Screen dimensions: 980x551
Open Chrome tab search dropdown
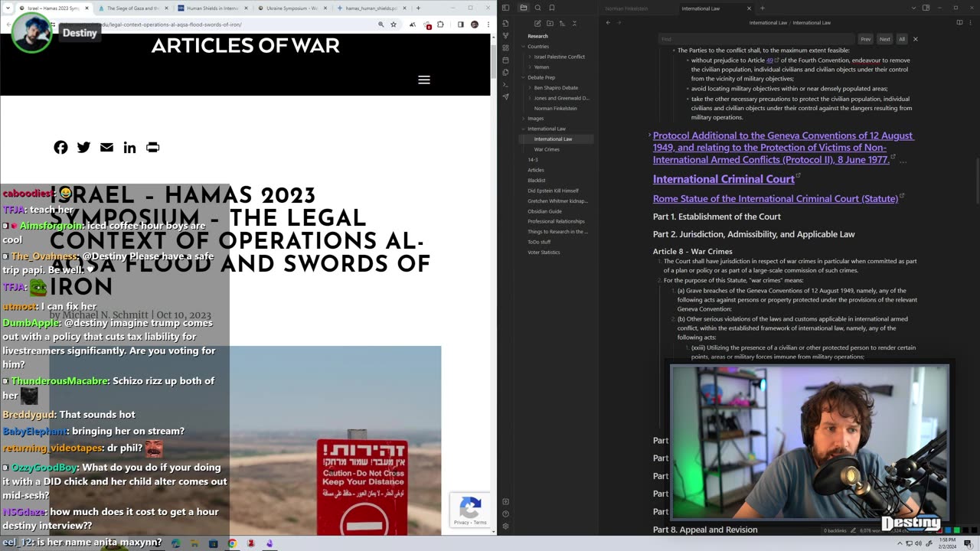(9, 8)
